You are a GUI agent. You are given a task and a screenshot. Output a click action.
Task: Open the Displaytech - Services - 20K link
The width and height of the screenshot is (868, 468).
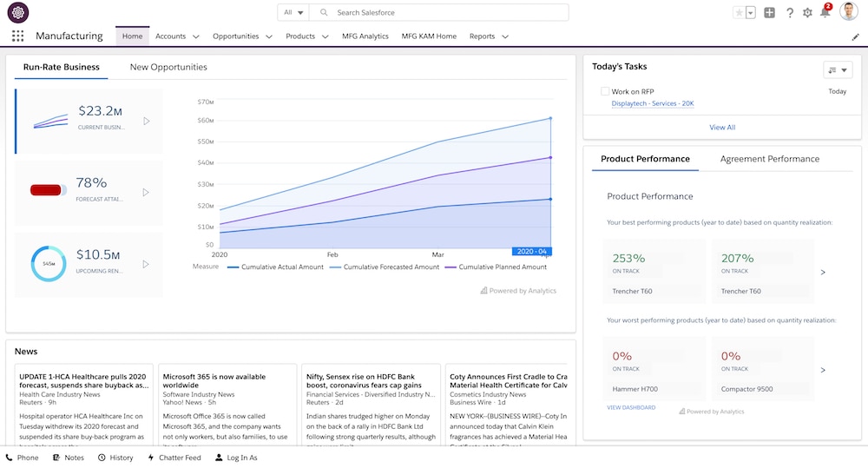coord(652,103)
